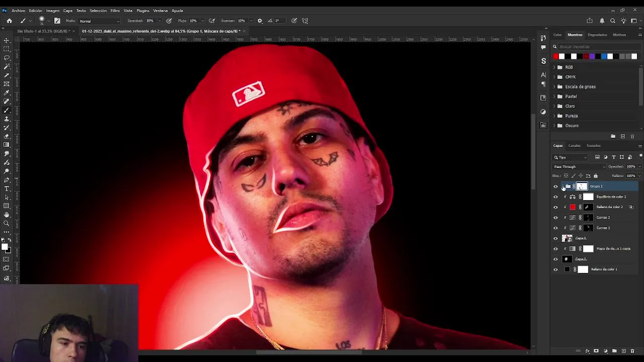Viewport: 644px width, 362px height.
Task: Click the Grupo 1 layer mask thumbnail
Action: 582,187
